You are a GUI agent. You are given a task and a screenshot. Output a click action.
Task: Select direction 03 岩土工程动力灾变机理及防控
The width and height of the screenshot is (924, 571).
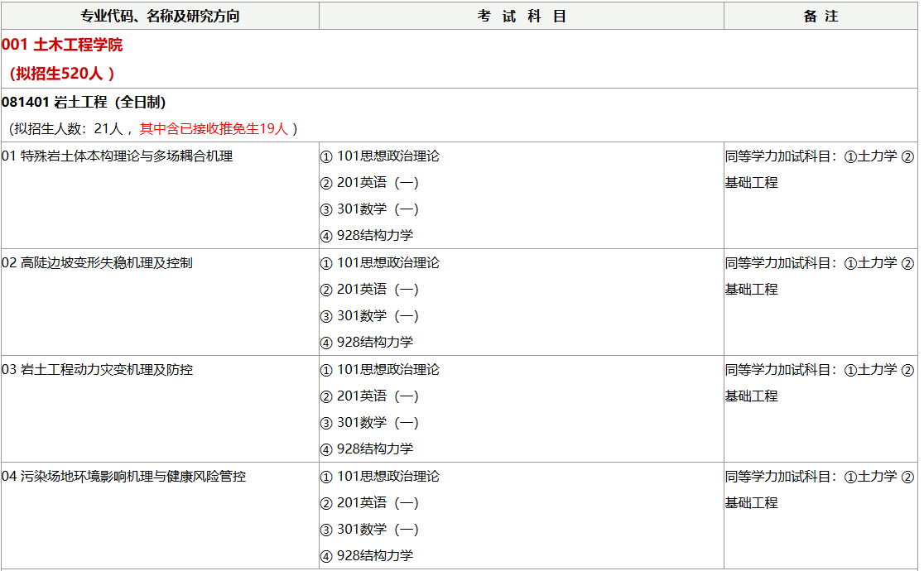[97, 369]
